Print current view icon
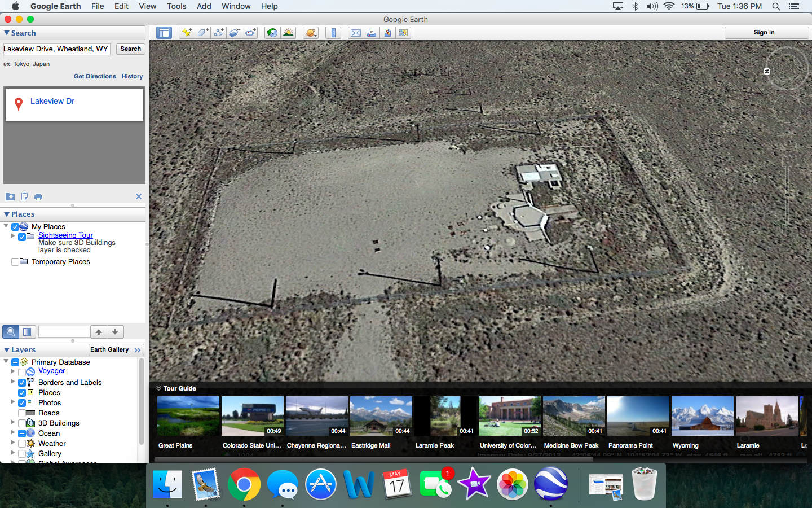The height and width of the screenshot is (508, 812). point(372,33)
